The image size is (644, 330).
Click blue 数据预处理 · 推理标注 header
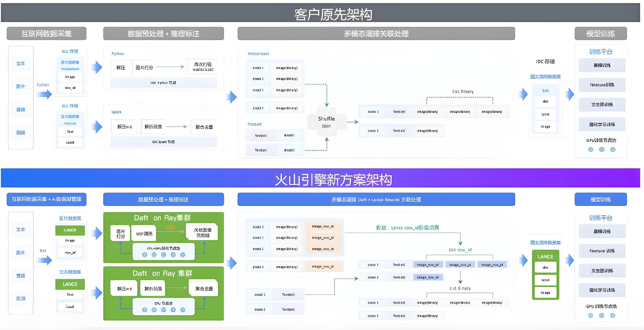pyautogui.click(x=163, y=199)
